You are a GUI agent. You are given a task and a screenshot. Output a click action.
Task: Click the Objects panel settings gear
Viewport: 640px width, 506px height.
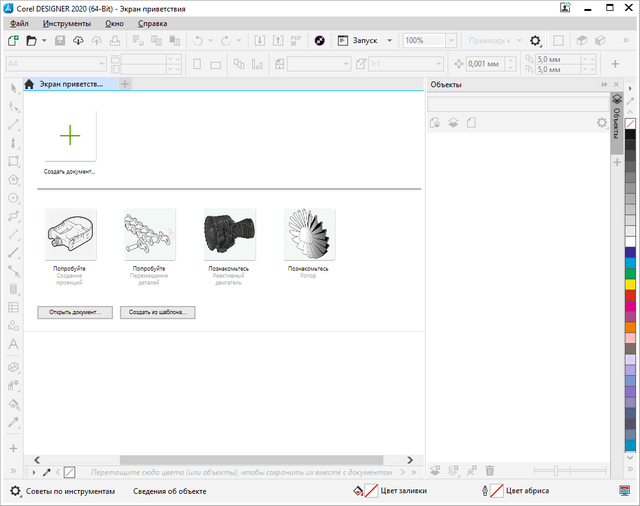601,123
